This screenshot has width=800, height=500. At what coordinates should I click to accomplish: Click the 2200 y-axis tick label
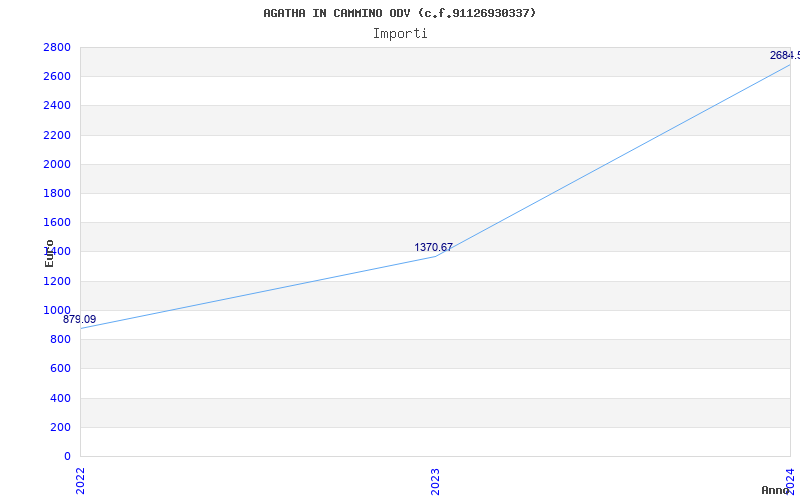[x=57, y=135]
